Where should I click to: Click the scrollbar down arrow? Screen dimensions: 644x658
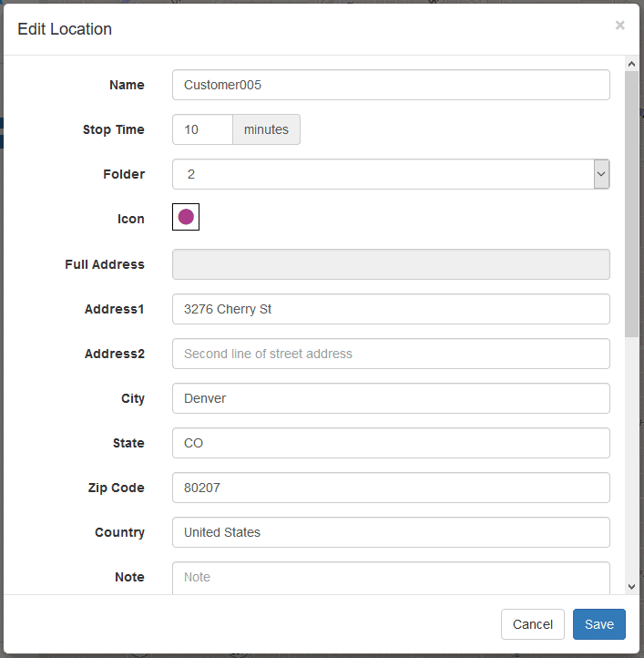pyautogui.click(x=631, y=587)
